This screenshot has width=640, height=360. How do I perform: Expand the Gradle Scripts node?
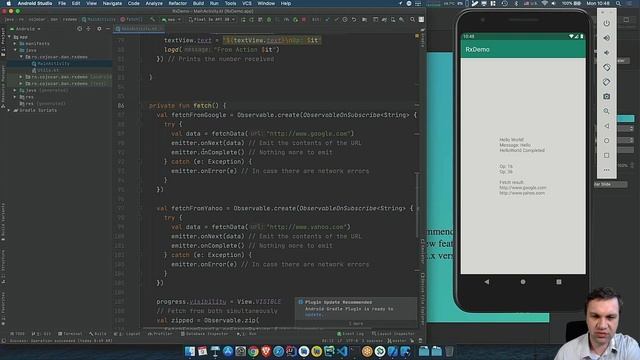click(9, 110)
